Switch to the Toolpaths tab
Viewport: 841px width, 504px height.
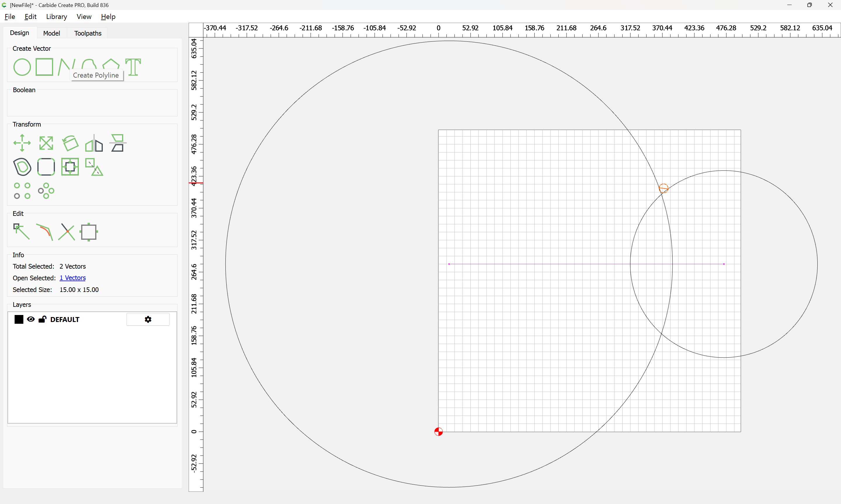pyautogui.click(x=88, y=33)
